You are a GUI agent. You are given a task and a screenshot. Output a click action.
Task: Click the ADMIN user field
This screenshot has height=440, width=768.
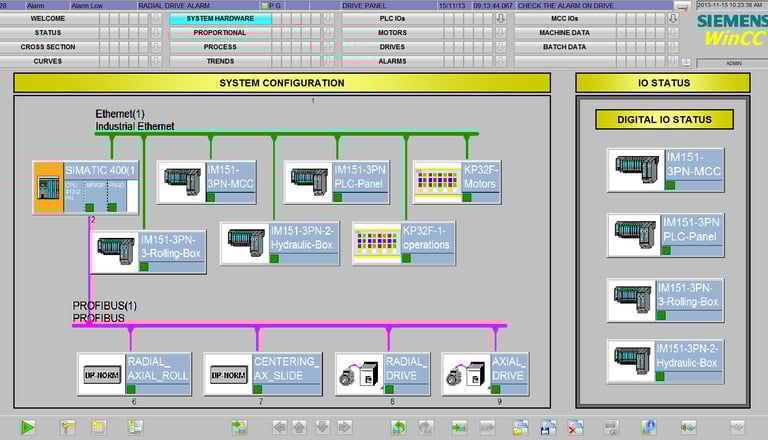pyautogui.click(x=733, y=63)
